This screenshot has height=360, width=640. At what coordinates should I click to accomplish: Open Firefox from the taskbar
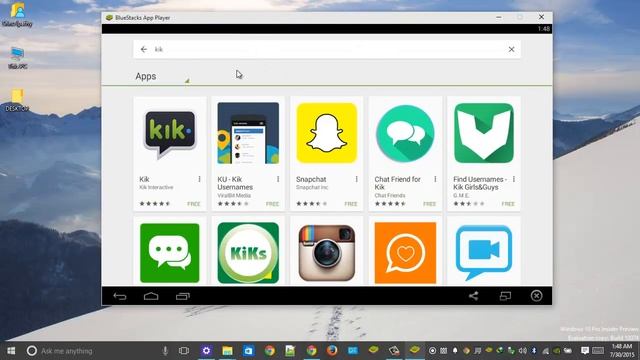click(332, 351)
